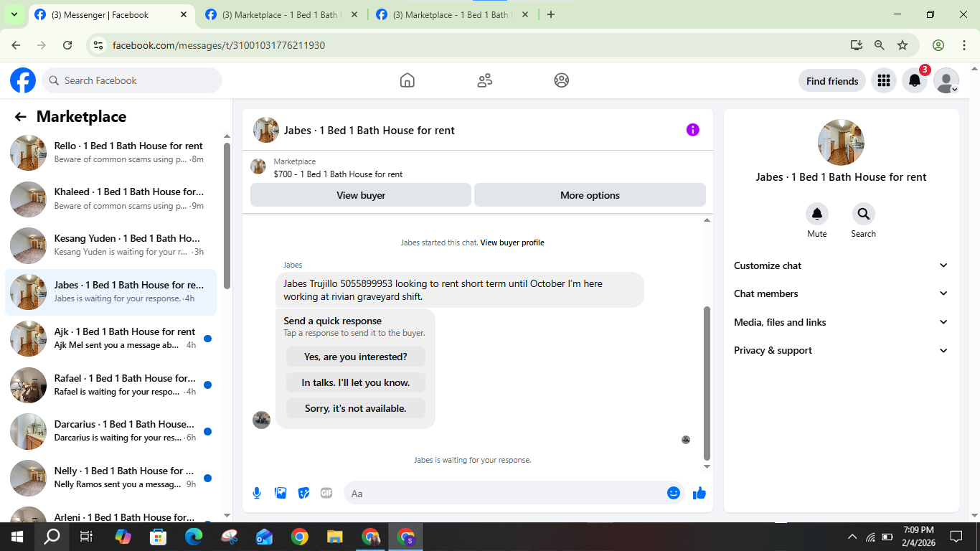The width and height of the screenshot is (980, 551).
Task: Open View buyer profile link
Action: pyautogui.click(x=512, y=242)
